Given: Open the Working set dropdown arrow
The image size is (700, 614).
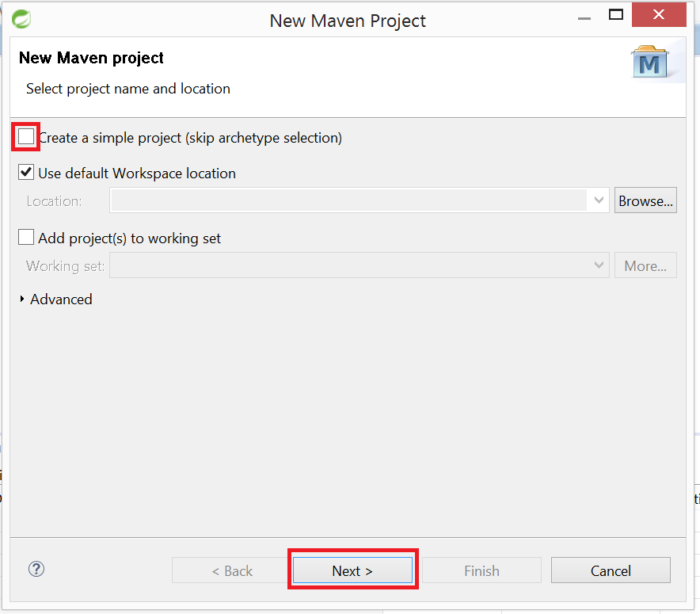Looking at the screenshot, I should [x=599, y=266].
